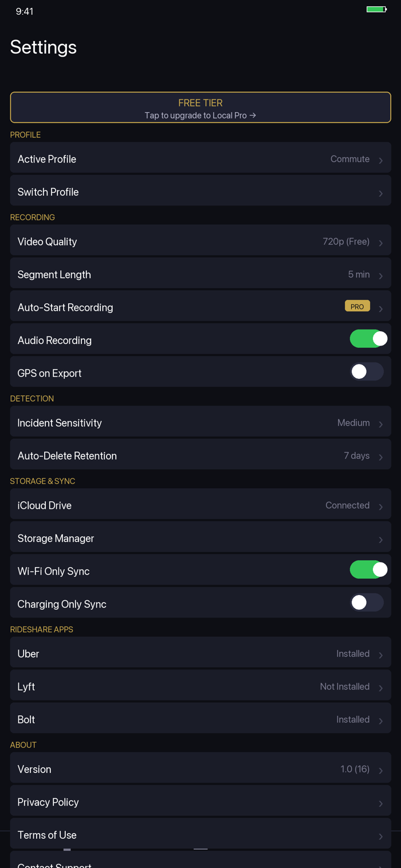Open the Active Profile row
This screenshot has width=401, height=868.
pyautogui.click(x=200, y=159)
